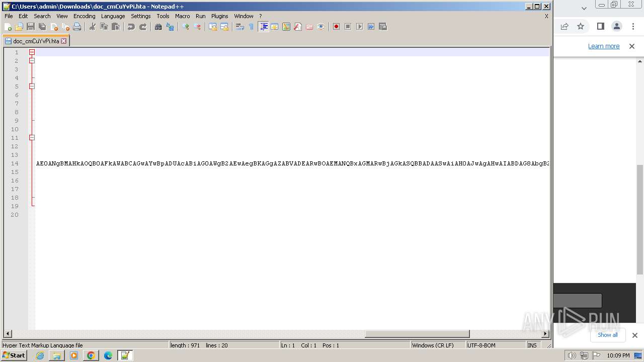
Task: Open the Tools menu
Action: (x=163, y=16)
